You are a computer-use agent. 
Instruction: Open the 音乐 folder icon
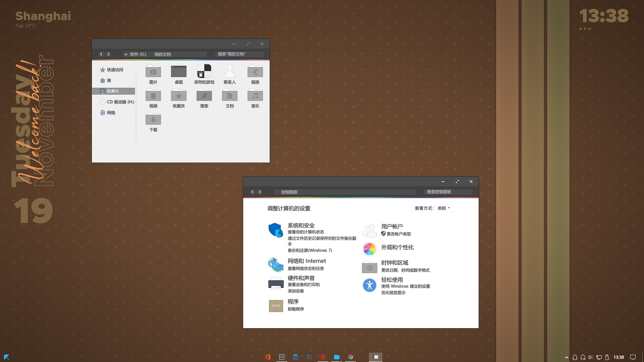[x=255, y=96]
